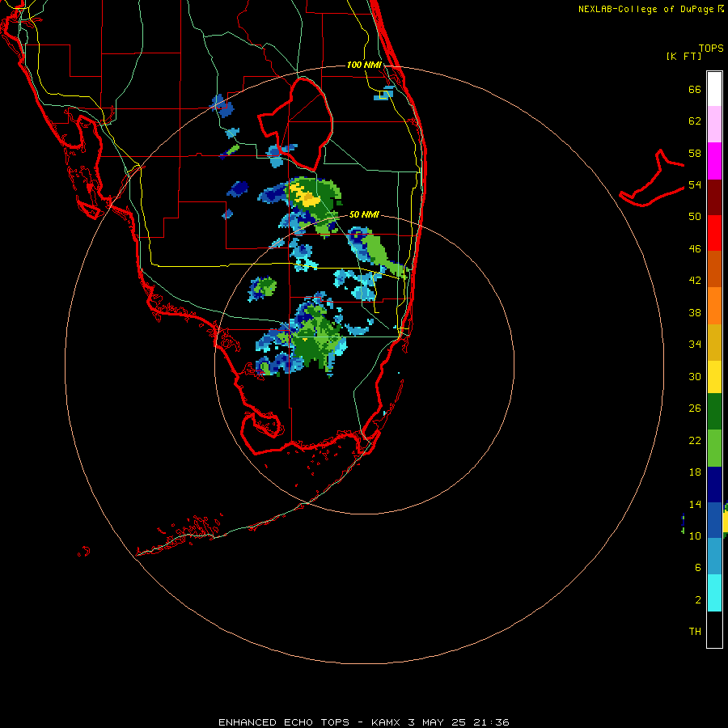Click the dark red 54 kft legend swatch
Screen dimensions: 728x728
[714, 197]
